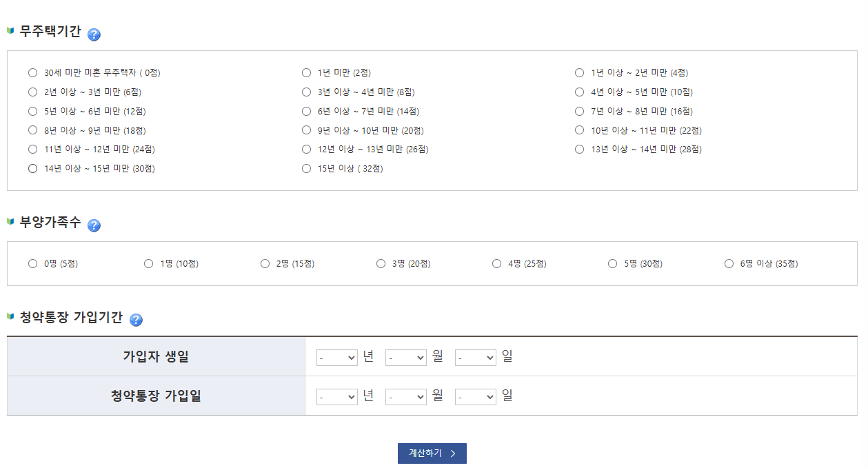The height and width of the screenshot is (470, 868).
Task: Choose 14년 이상 ~ 15년 미만 (30점)
Action: click(x=32, y=167)
